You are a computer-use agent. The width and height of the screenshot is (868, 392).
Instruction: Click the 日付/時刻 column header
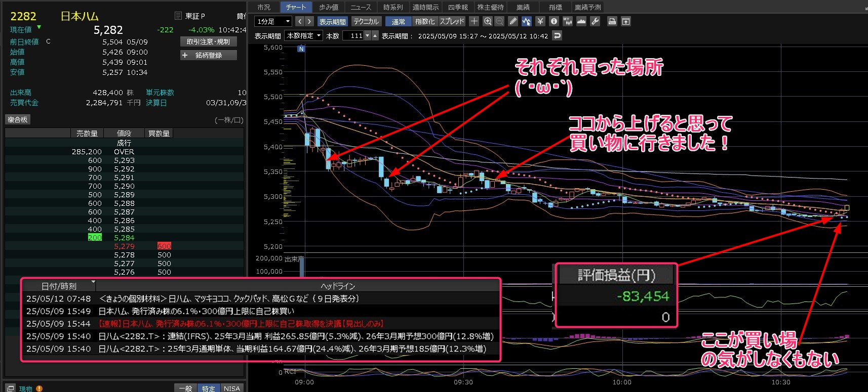pos(59,286)
